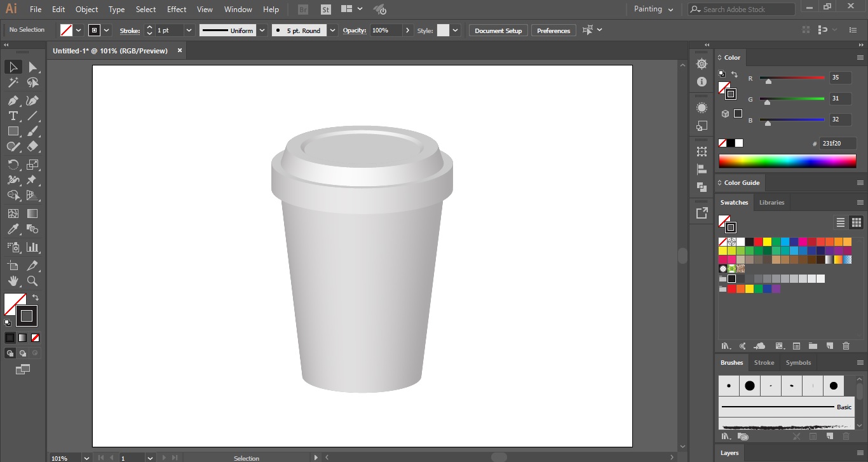Select the Pen tool

pos(13,100)
